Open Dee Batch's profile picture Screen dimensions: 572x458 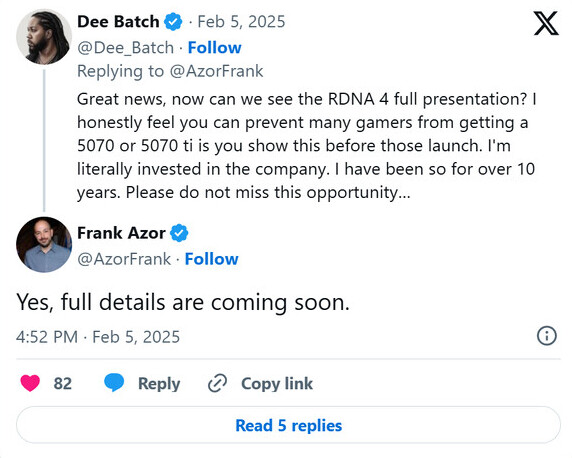point(44,37)
